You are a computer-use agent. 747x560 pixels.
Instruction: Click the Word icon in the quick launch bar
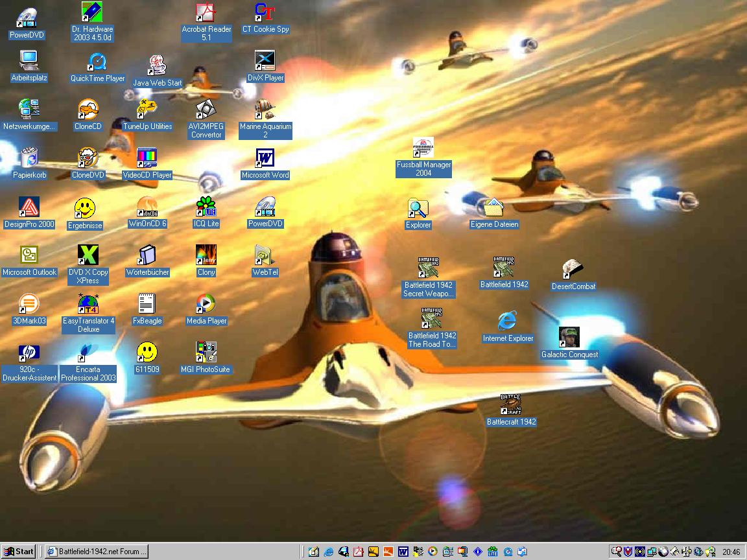403,552
